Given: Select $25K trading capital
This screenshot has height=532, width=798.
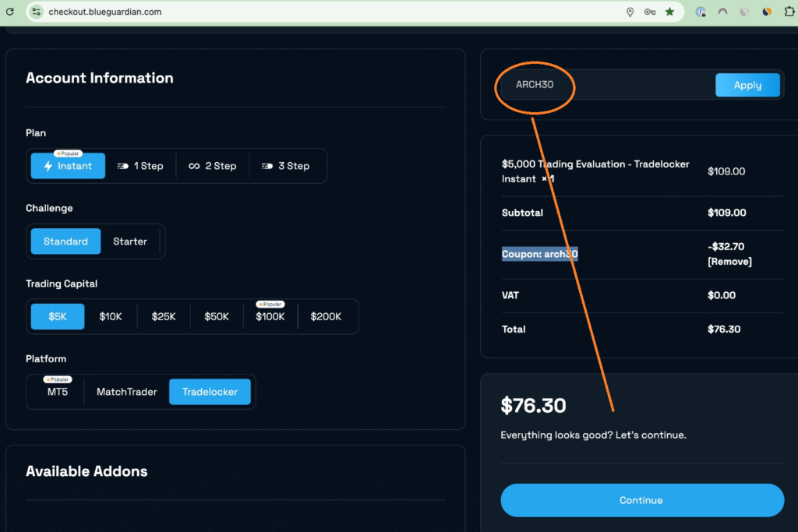Looking at the screenshot, I should [164, 317].
